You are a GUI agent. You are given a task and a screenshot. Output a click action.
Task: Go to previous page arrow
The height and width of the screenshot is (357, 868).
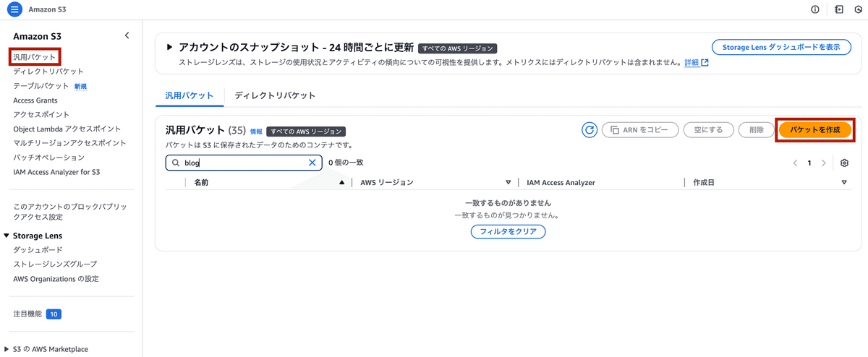click(x=796, y=163)
